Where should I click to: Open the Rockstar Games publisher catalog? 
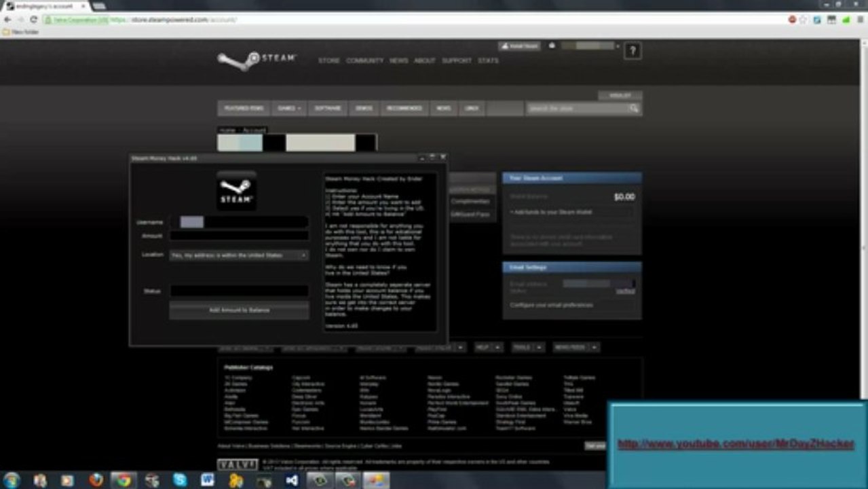[514, 378]
